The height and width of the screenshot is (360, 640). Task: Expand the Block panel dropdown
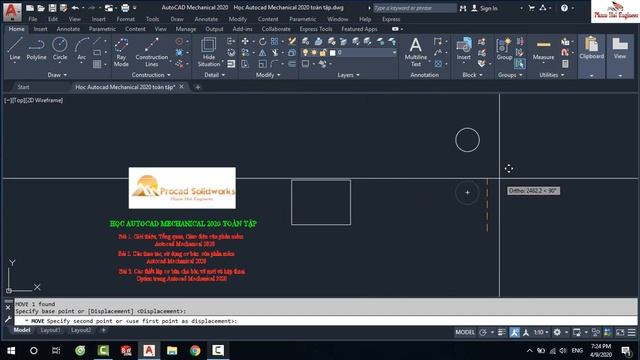click(x=472, y=75)
